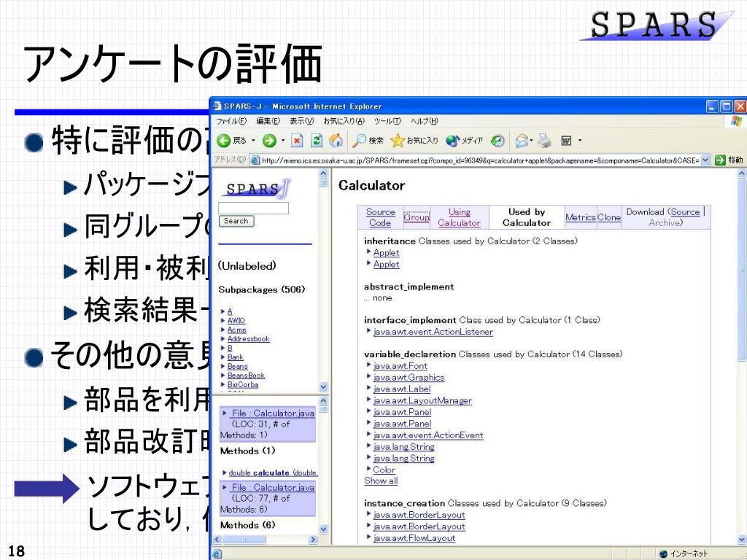Click the file list frame's right scroll arrow
The width and height of the screenshot is (747, 560).
(312, 540)
